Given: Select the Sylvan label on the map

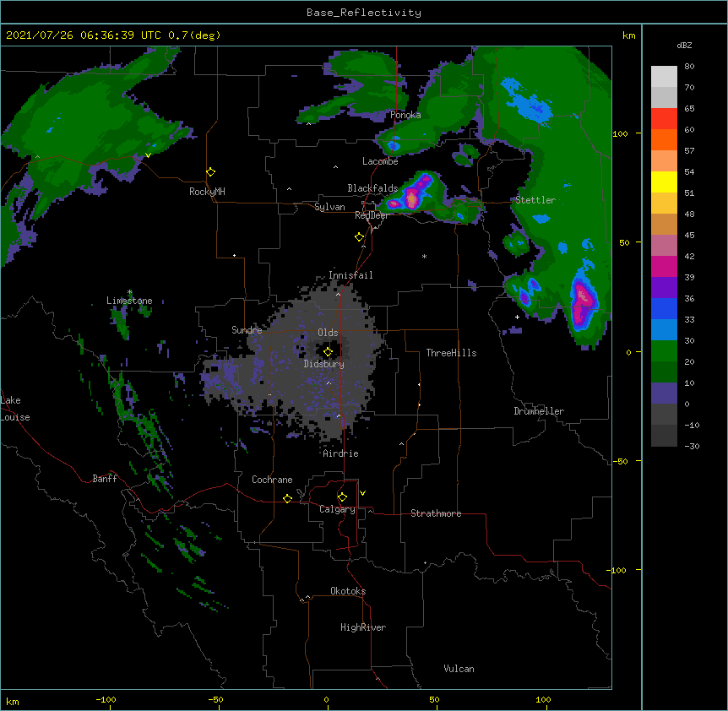Looking at the screenshot, I should click(x=329, y=207).
